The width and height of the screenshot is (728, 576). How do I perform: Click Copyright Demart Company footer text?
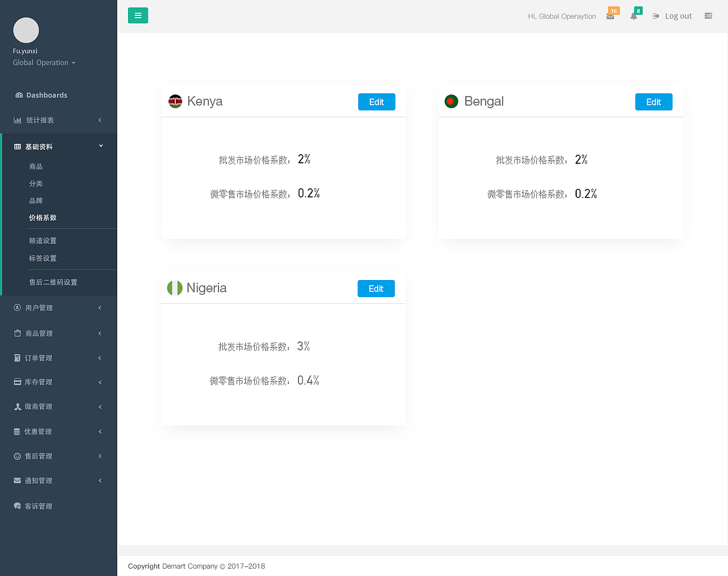point(196,566)
